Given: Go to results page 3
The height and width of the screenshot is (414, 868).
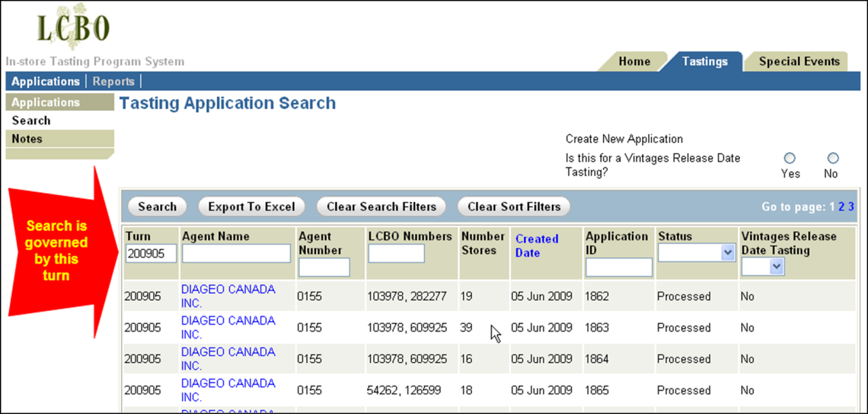Looking at the screenshot, I should point(851,207).
